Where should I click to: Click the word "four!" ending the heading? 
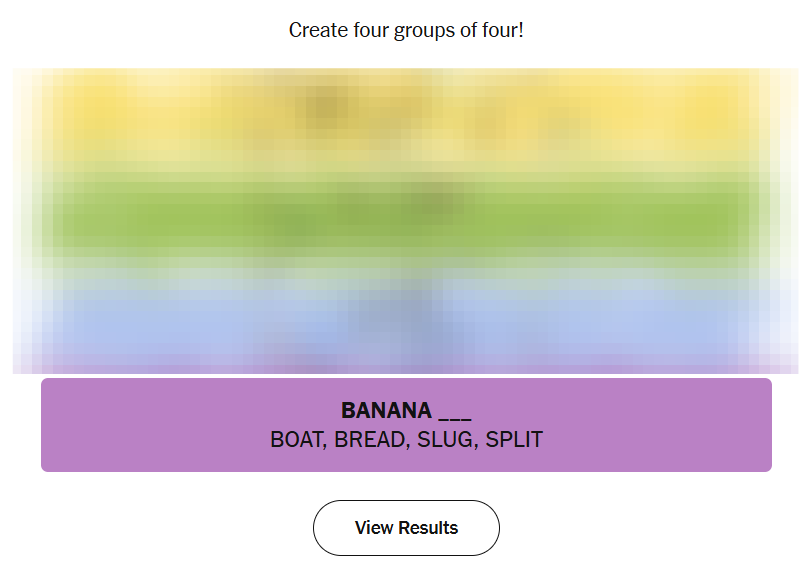click(x=502, y=30)
